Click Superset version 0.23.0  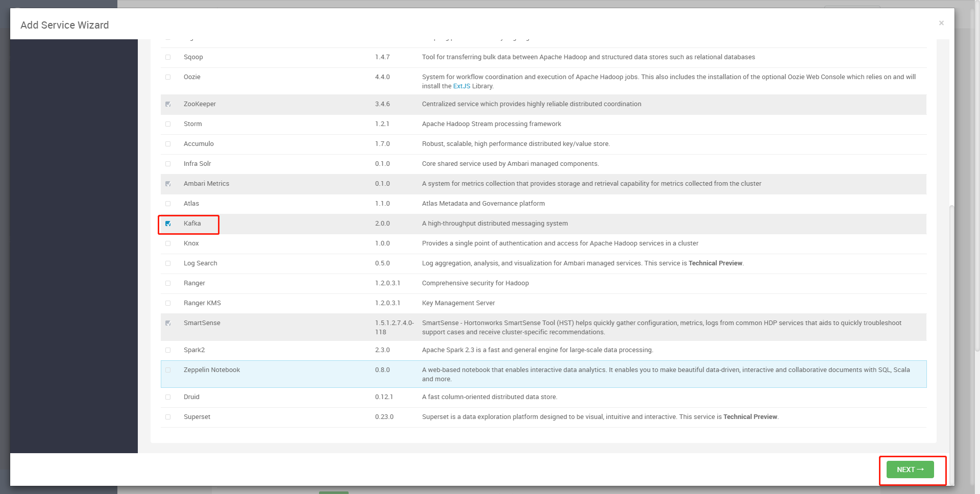384,417
